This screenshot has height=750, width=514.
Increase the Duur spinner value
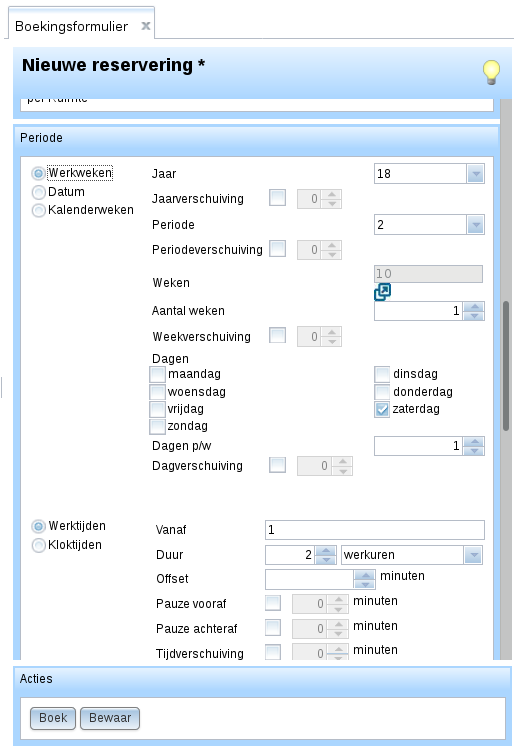pos(326,550)
